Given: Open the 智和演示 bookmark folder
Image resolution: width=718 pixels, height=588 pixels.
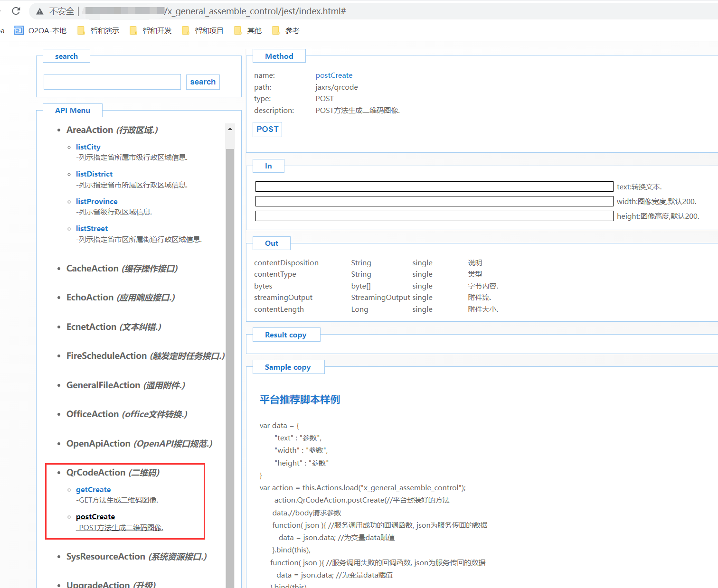Looking at the screenshot, I should pos(99,31).
